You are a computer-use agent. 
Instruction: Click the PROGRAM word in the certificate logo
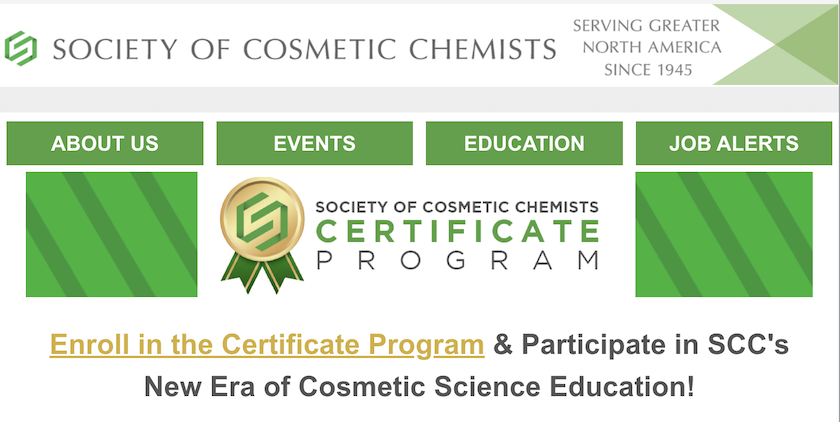(x=457, y=261)
